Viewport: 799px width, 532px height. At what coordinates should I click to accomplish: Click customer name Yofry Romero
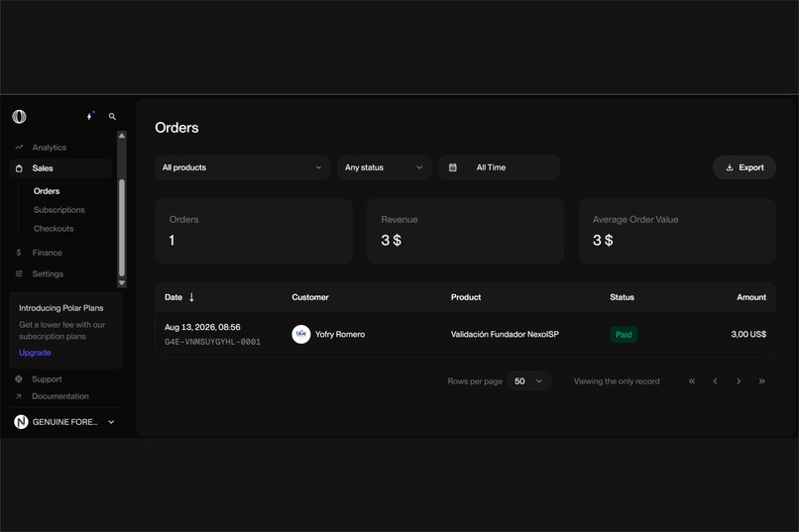pyautogui.click(x=340, y=335)
